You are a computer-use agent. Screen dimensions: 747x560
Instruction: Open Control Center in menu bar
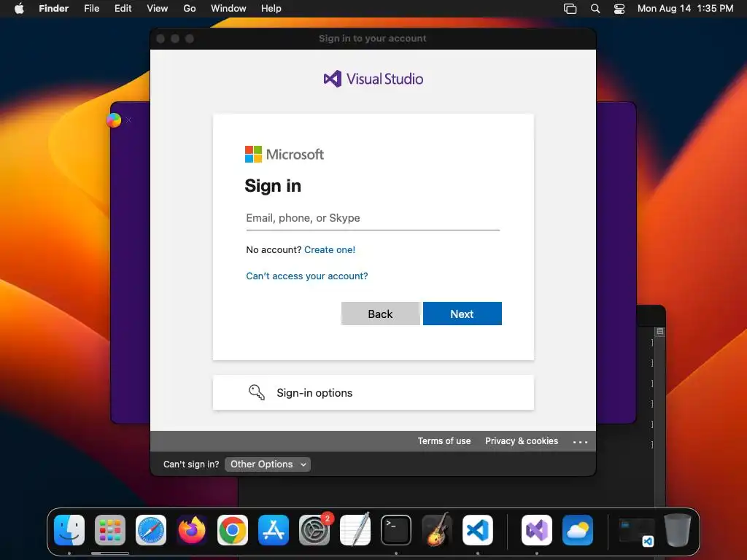click(619, 8)
